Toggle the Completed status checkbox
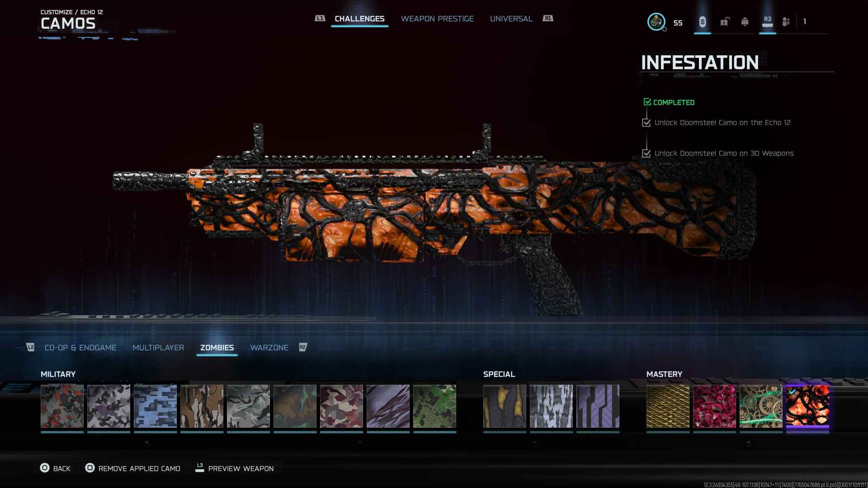 [x=647, y=102]
